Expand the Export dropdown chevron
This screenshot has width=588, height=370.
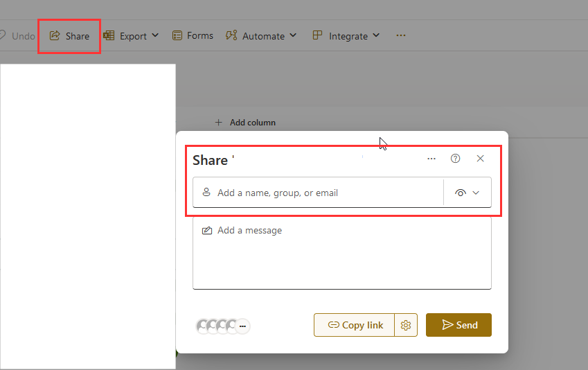(155, 35)
